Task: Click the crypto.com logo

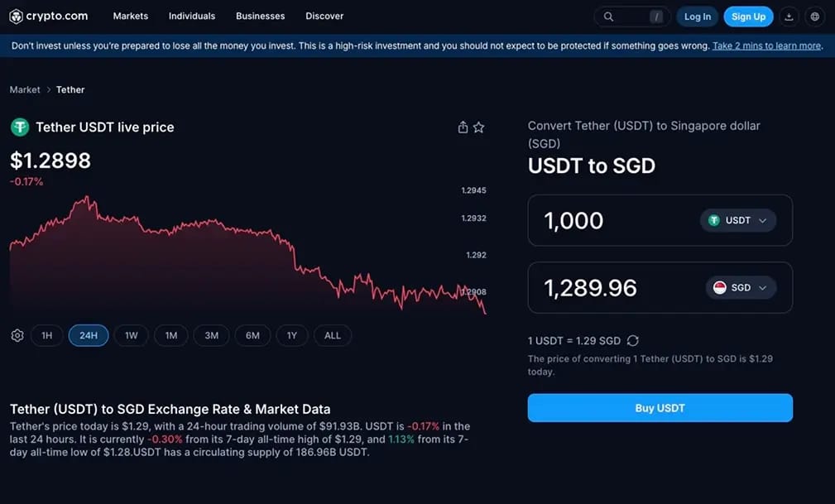Action: click(49, 17)
